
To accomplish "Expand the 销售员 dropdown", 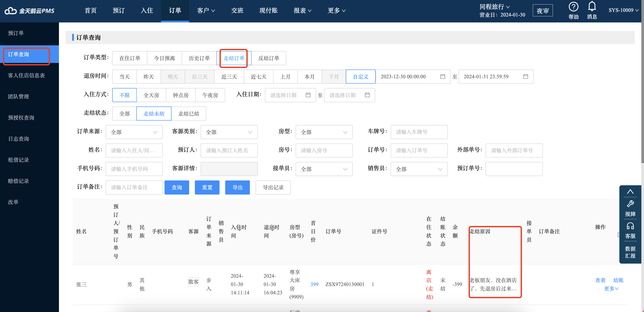I will click(419, 169).
